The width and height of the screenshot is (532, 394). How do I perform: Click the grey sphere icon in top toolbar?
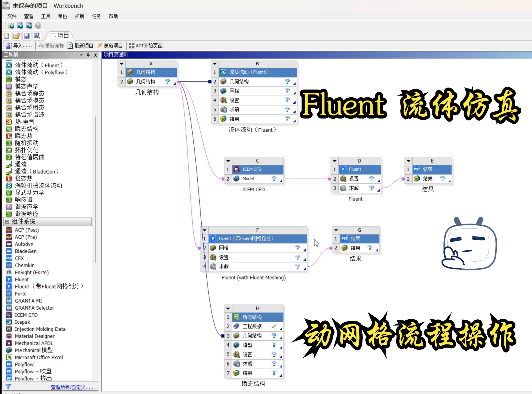click(x=38, y=26)
